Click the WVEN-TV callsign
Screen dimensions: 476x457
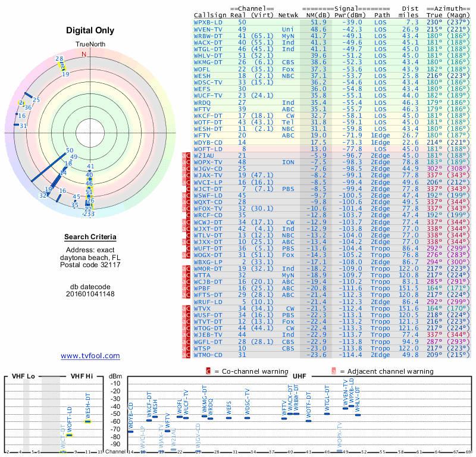coord(208,29)
